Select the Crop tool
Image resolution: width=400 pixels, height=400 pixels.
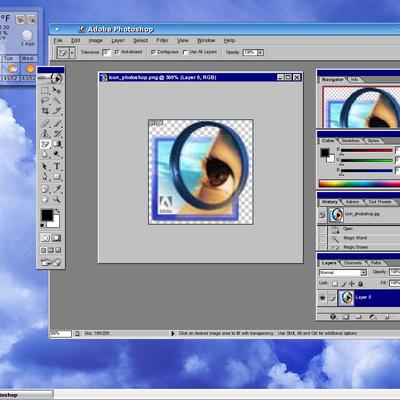click(x=45, y=110)
